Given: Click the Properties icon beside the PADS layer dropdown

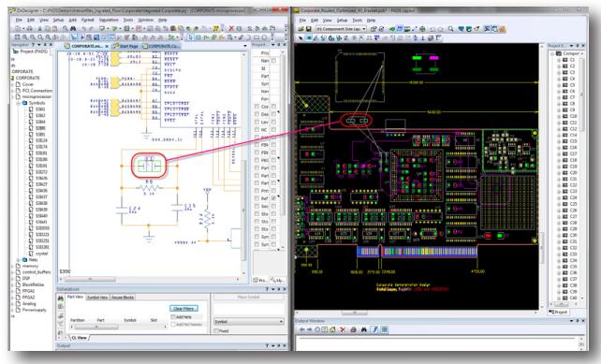Looking at the screenshot, I should click(374, 29).
